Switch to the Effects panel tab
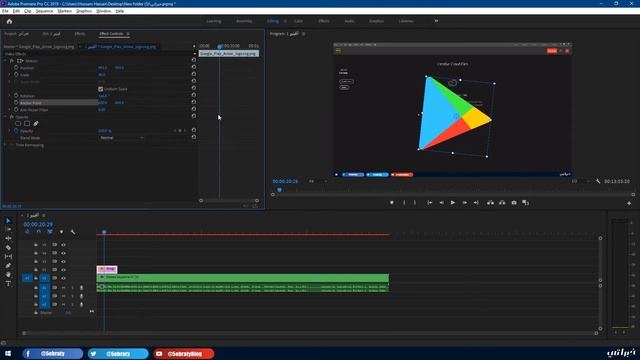The image size is (640, 360). click(x=80, y=33)
